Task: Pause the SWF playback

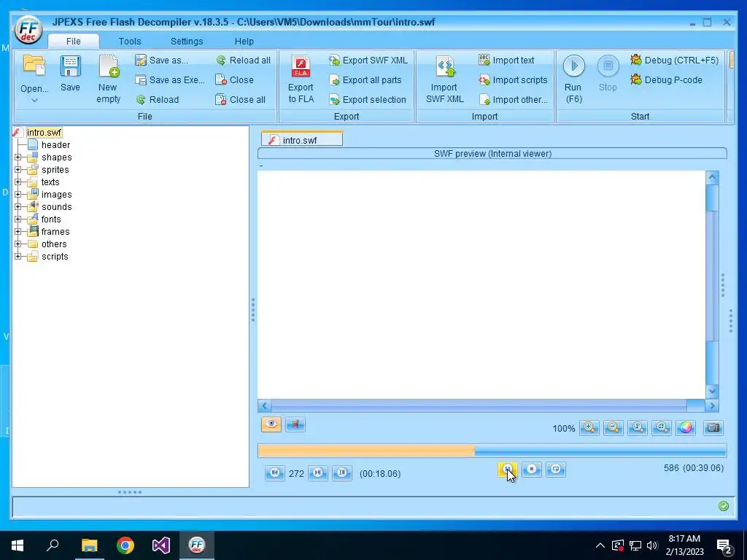Action: 508,470
